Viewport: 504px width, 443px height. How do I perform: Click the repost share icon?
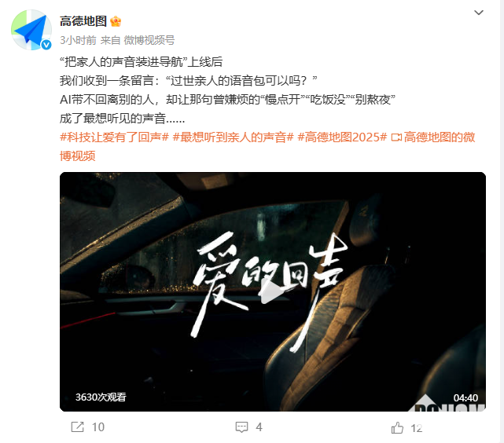pos(78,427)
